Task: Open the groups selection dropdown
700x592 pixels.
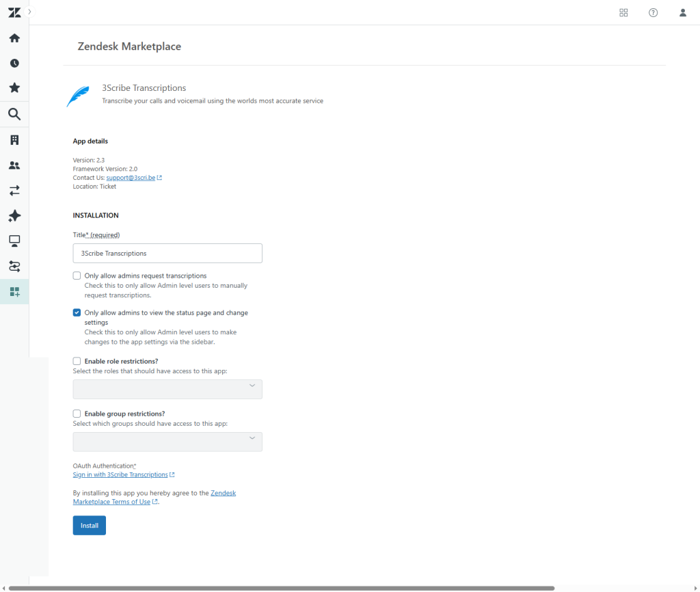Action: 167,442
